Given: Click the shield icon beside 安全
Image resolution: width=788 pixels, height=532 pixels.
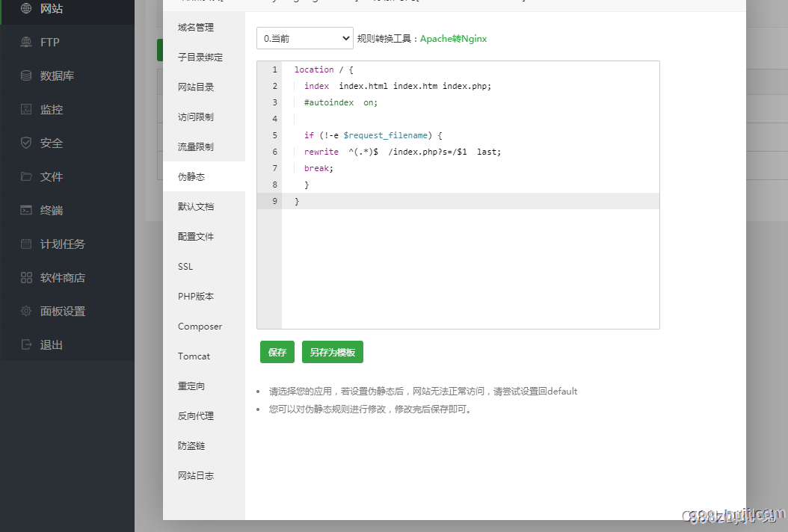Looking at the screenshot, I should pyautogui.click(x=26, y=143).
